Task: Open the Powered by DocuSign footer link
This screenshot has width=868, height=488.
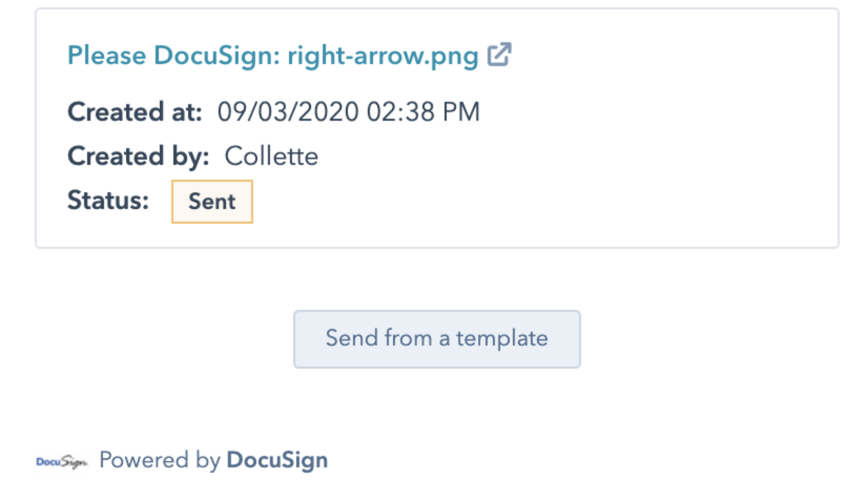Action: pos(213,459)
